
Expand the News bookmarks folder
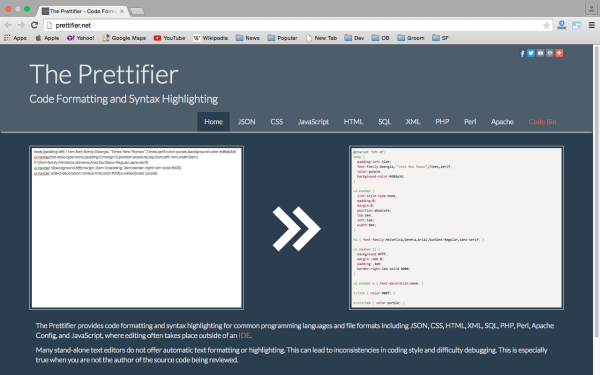click(x=248, y=38)
